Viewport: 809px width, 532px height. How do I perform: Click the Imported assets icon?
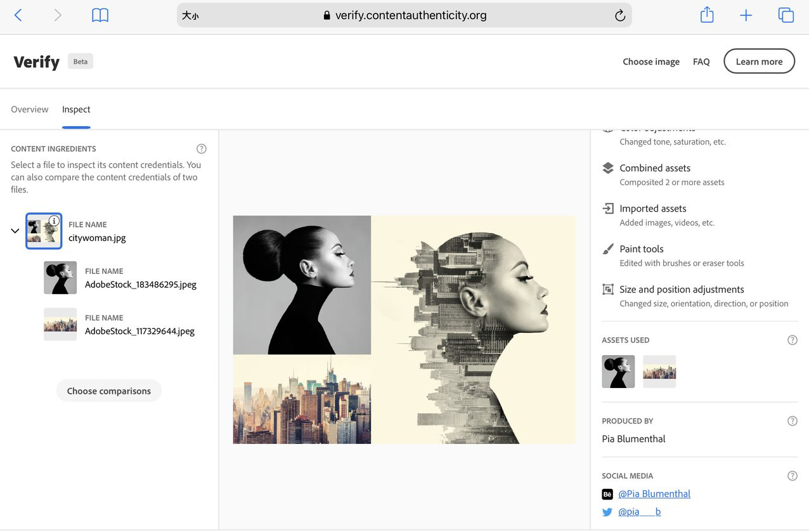(x=608, y=209)
